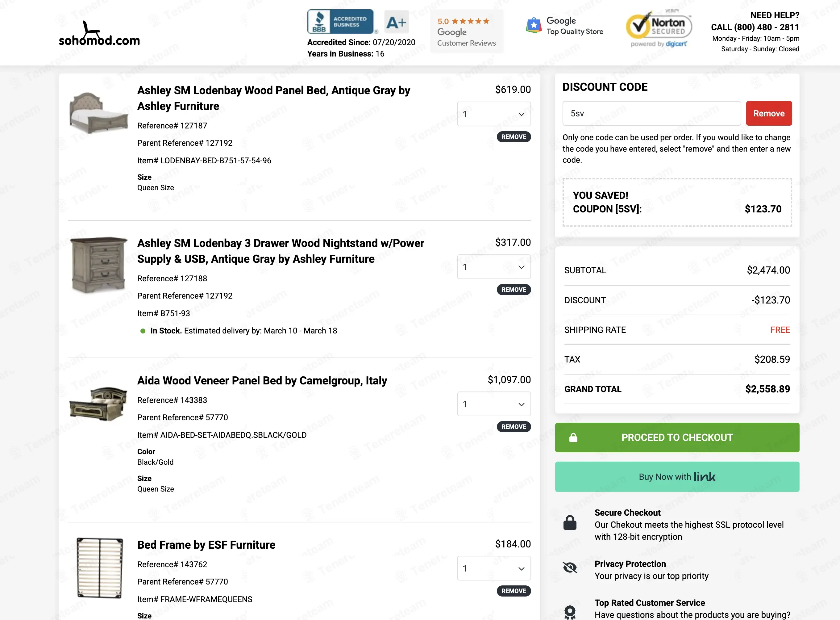This screenshot has height=620, width=840.
Task: Click the FREE shipping rate text
Action: pos(780,330)
